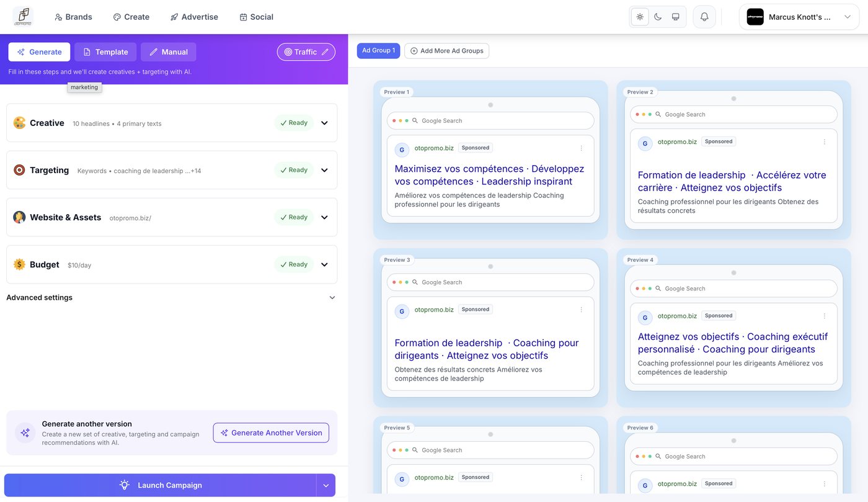Screen dimensions: 868x502
Task: Open the Brands menu
Action: tap(73, 17)
